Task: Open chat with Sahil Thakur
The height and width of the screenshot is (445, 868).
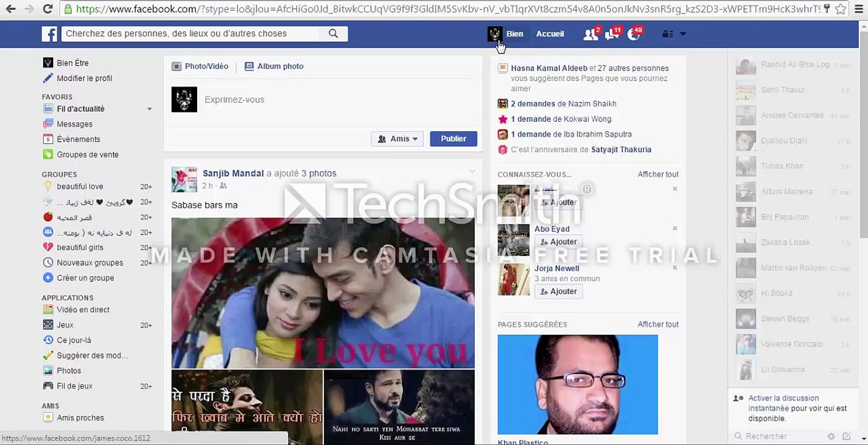Action: click(794, 90)
